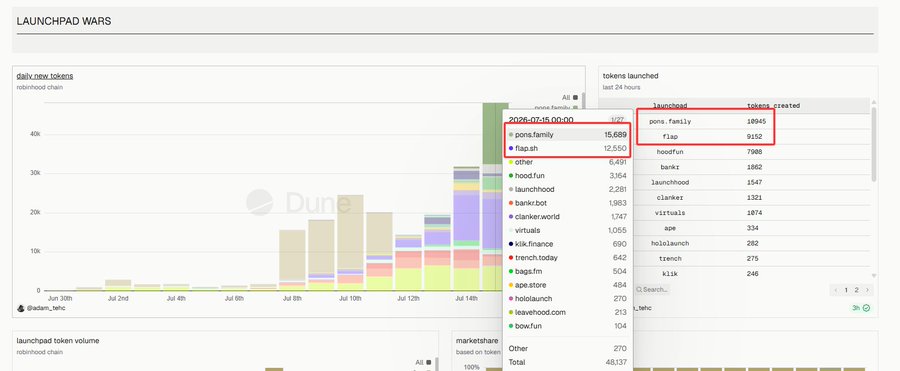This screenshot has height=371, width=900.
Task: Click the clanker.world entry in the tooltip
Action: [x=567, y=217]
